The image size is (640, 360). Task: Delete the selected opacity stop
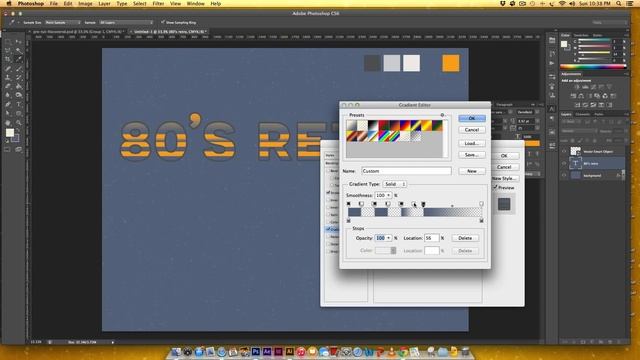[465, 238]
